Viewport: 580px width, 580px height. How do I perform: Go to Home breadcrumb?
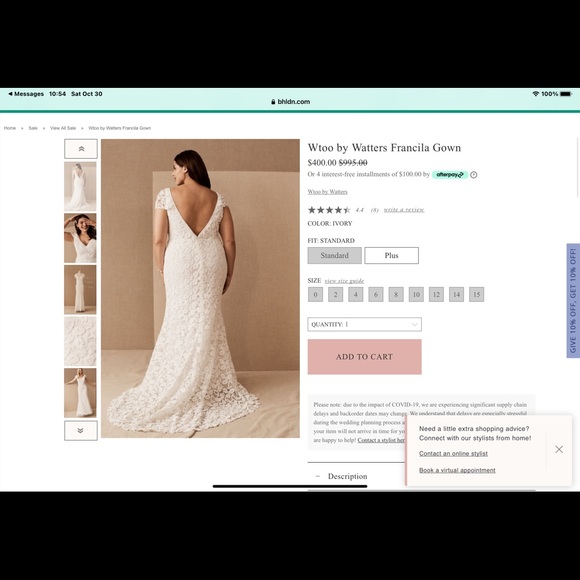pyautogui.click(x=10, y=128)
